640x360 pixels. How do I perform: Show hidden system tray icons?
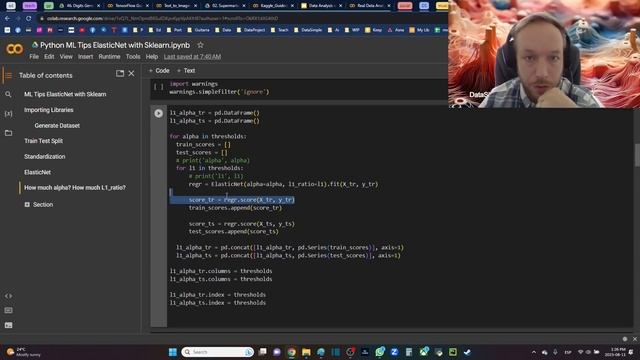534,352
